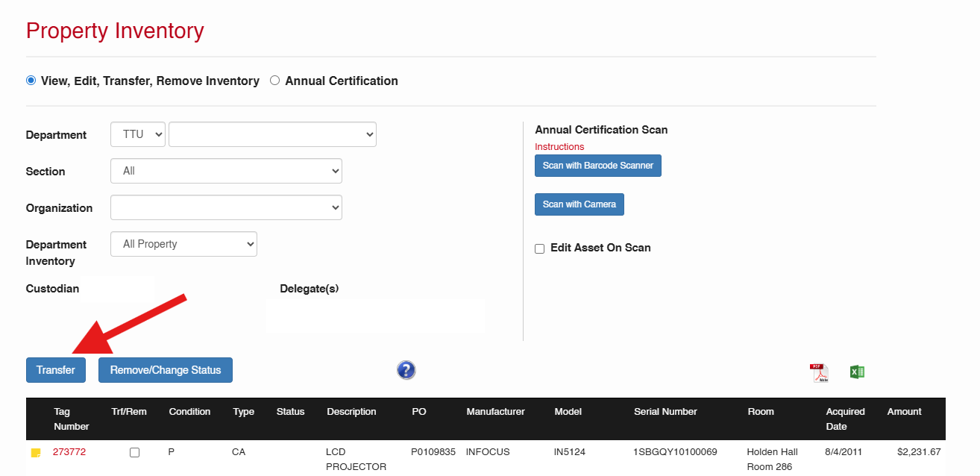Image resolution: width=980 pixels, height=476 pixels.
Task: Open the Organization dropdown
Action: coord(226,207)
